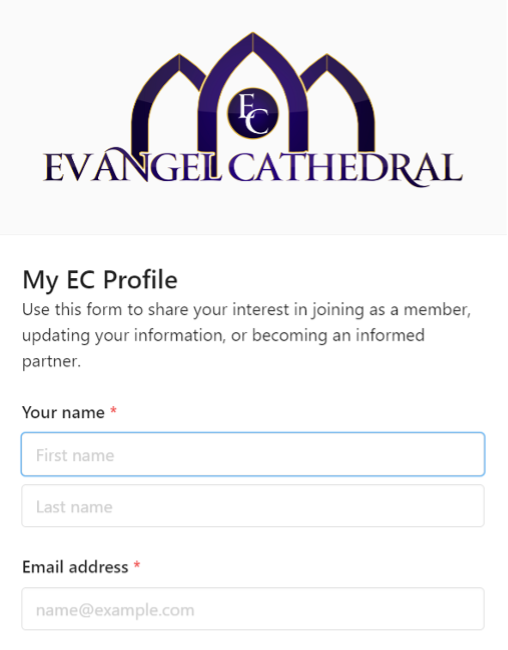Click the tall center arch of the logo

[253, 92]
